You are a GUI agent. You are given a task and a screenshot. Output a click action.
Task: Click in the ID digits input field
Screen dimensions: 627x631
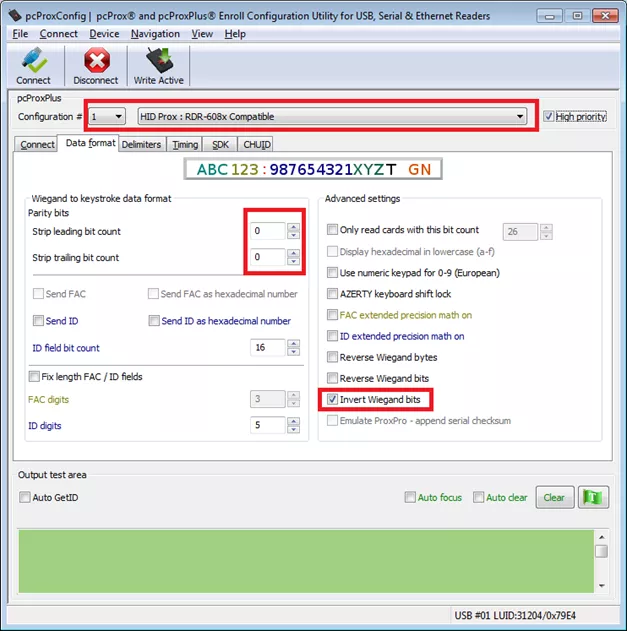[267, 426]
